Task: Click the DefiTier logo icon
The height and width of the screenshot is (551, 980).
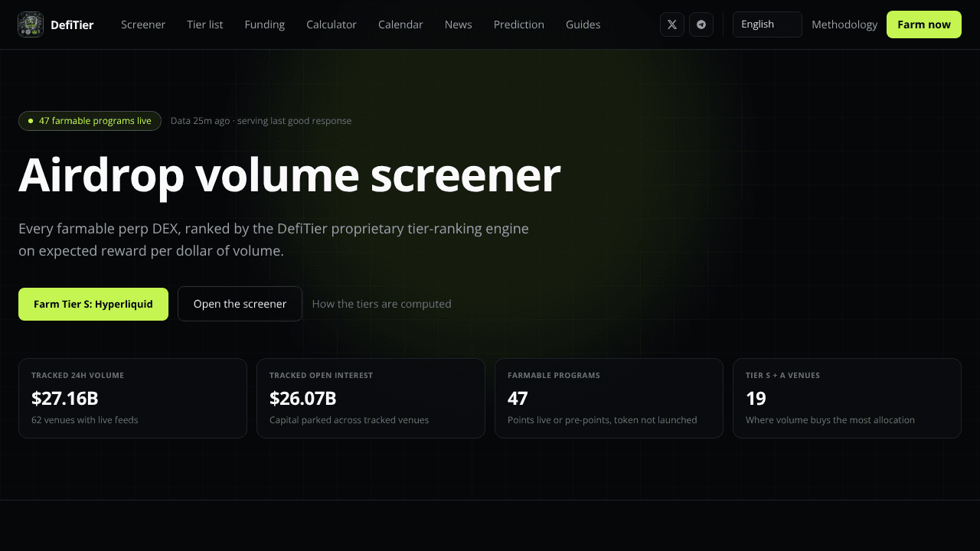Action: click(x=31, y=24)
